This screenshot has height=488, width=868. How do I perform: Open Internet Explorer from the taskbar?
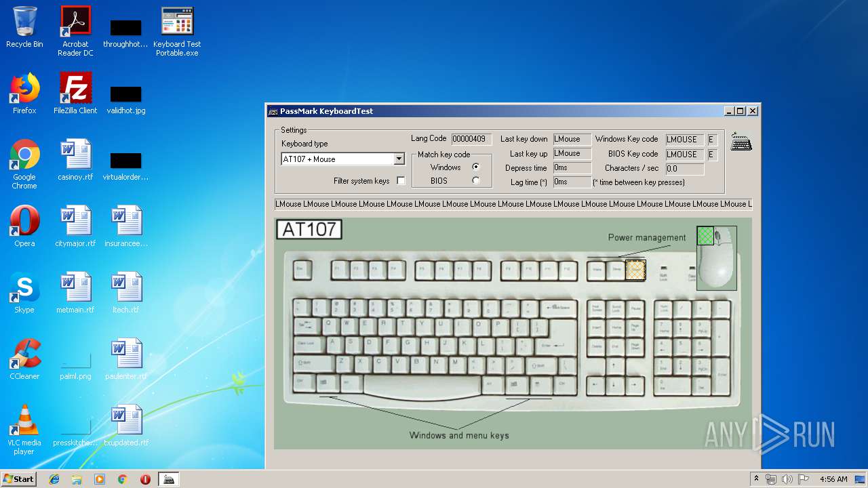coord(54,479)
